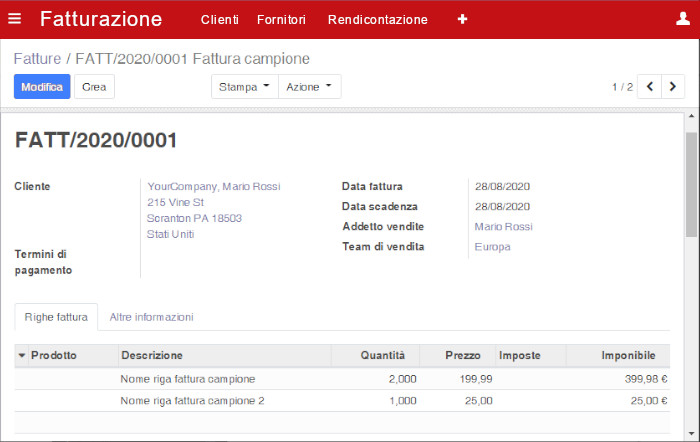The image size is (700, 442).
Task: Go to the next invoice record
Action: pos(673,87)
